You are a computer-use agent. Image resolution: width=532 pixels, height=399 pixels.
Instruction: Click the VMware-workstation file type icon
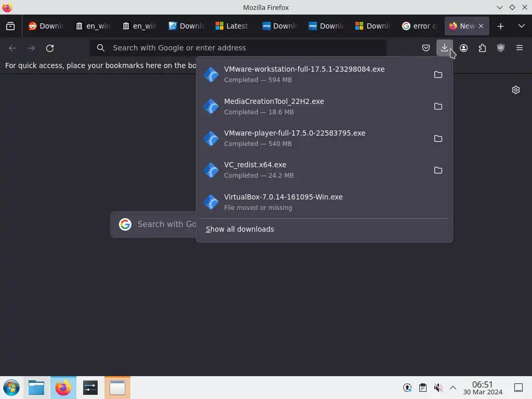tap(211, 74)
